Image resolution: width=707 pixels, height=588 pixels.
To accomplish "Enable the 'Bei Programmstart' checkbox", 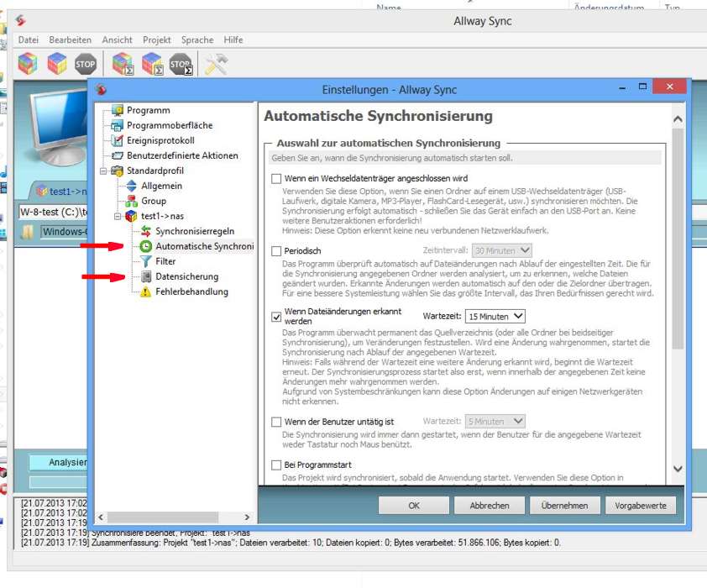I will pyautogui.click(x=276, y=465).
